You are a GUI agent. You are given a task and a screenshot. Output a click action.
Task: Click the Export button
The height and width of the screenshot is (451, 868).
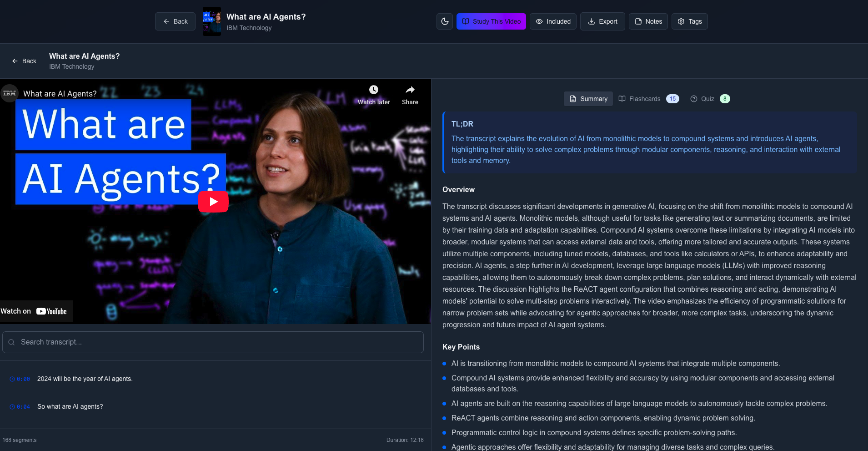point(602,21)
